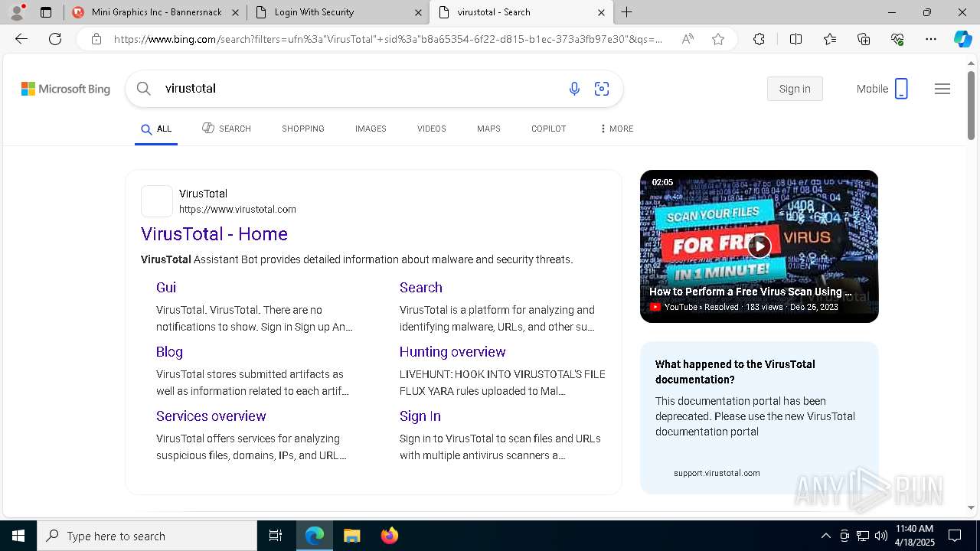980x551 pixels.
Task: Open the taskbar clock showing 11:40 AM
Action: click(x=914, y=536)
